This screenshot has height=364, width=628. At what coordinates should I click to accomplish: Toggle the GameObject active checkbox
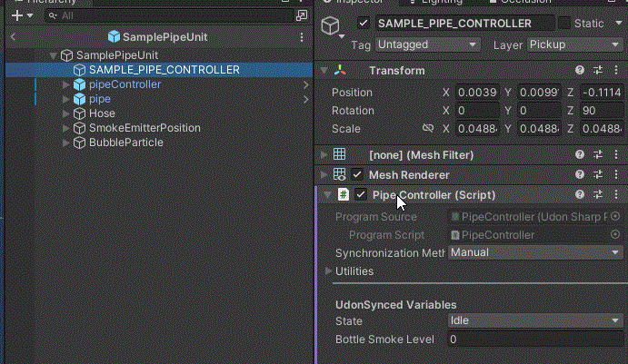pos(364,24)
